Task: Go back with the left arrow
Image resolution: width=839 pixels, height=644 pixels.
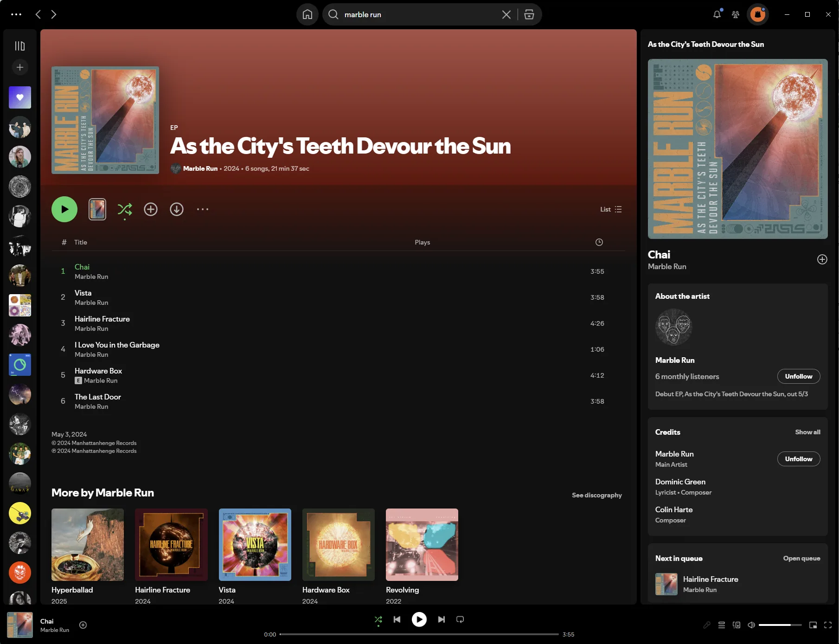Action: click(38, 14)
